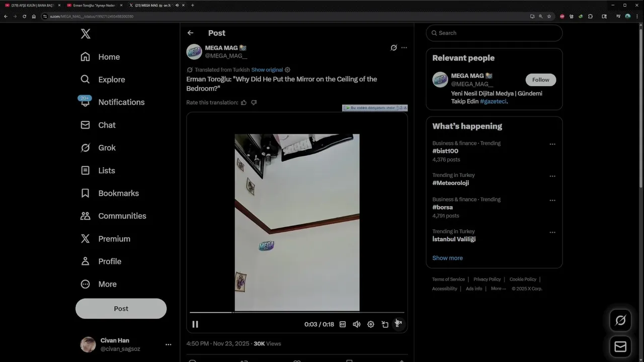Enter fullscreen video mode
The width and height of the screenshot is (644, 362).
click(x=398, y=324)
